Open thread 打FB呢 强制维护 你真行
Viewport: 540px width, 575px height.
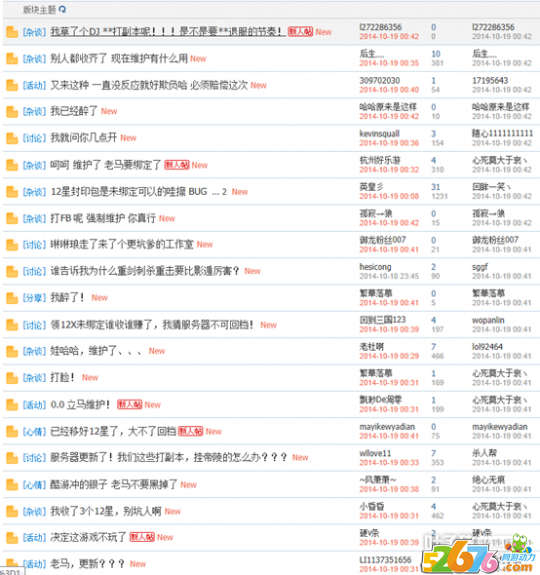pos(103,218)
